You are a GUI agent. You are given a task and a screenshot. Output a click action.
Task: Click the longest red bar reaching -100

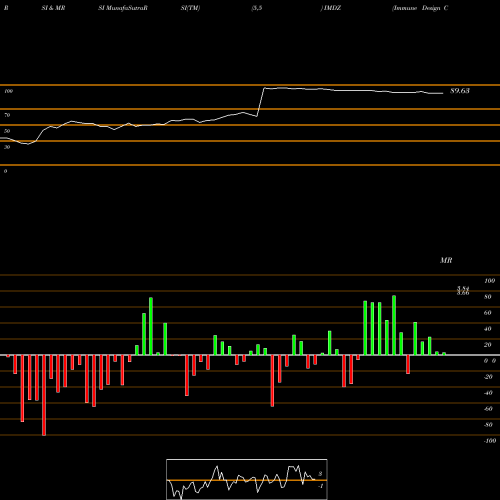tap(44, 395)
